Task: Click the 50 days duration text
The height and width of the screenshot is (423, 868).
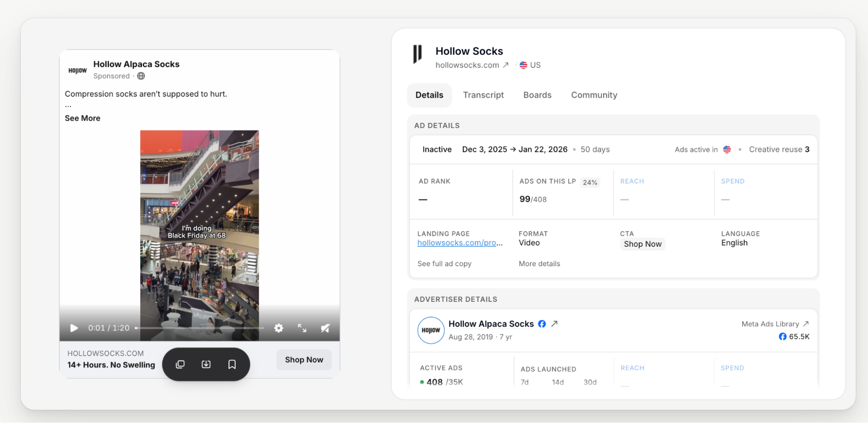Action: coord(595,149)
